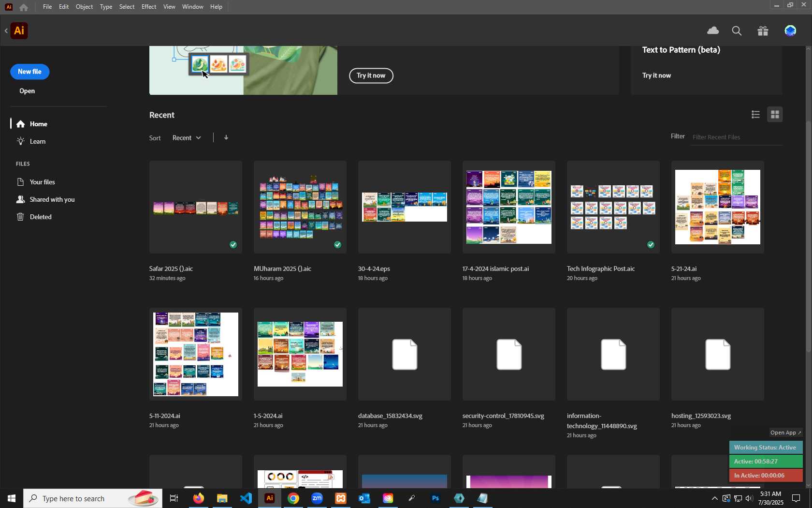Click the Filter Recent Files field

pos(736,137)
